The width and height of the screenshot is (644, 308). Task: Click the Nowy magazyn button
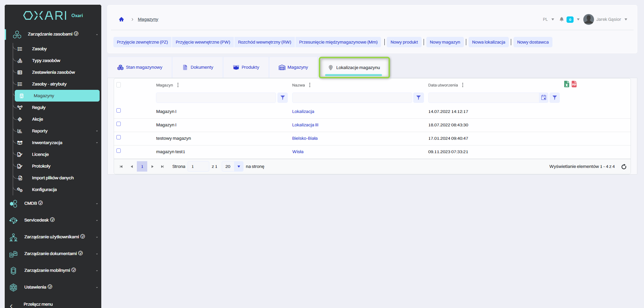click(x=445, y=42)
